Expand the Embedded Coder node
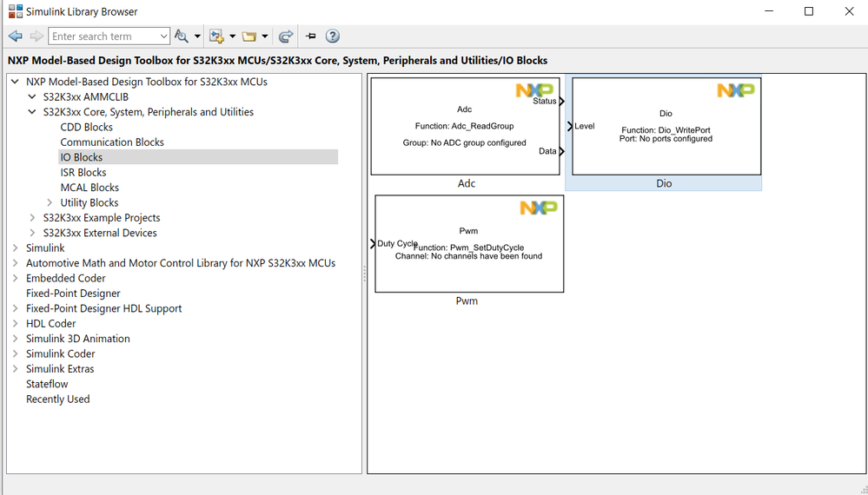 (x=15, y=278)
